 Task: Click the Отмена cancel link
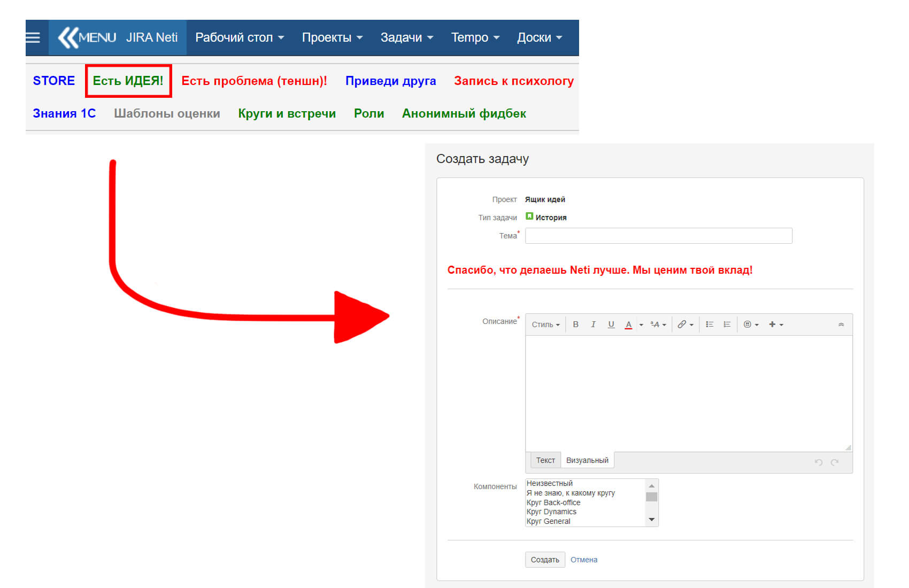(584, 560)
